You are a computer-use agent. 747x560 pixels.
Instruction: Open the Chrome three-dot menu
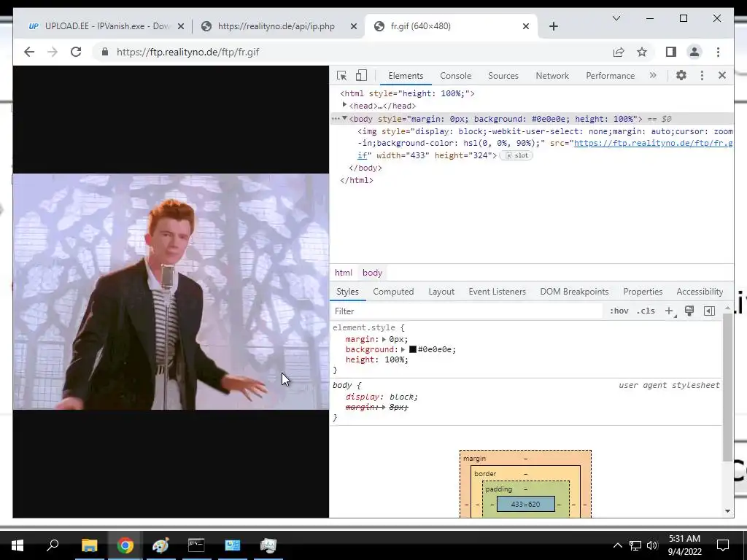coord(718,52)
